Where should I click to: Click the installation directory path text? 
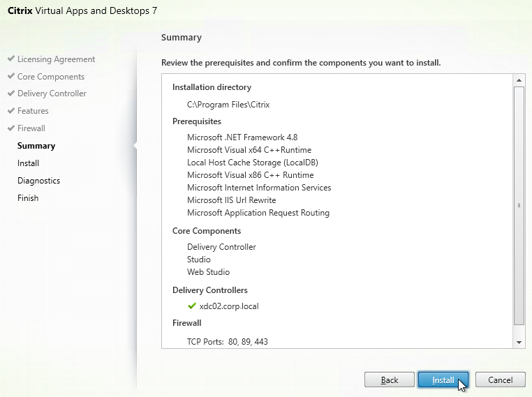pos(228,105)
